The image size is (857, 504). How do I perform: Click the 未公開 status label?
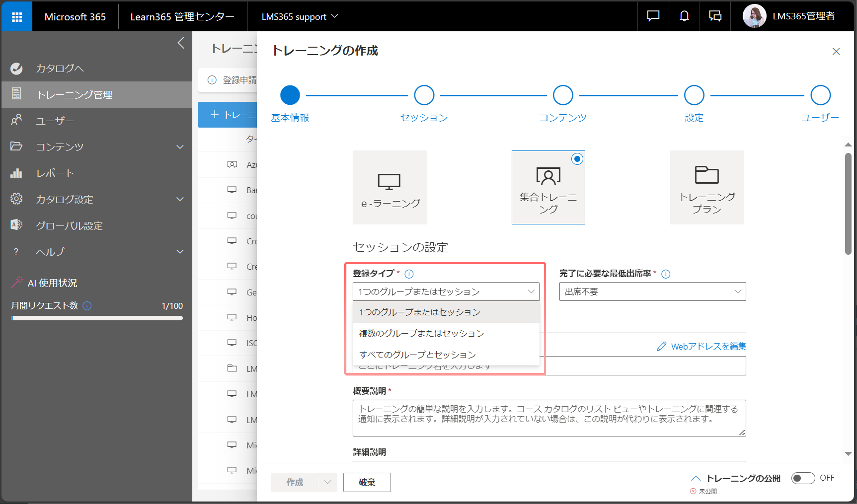click(x=708, y=491)
